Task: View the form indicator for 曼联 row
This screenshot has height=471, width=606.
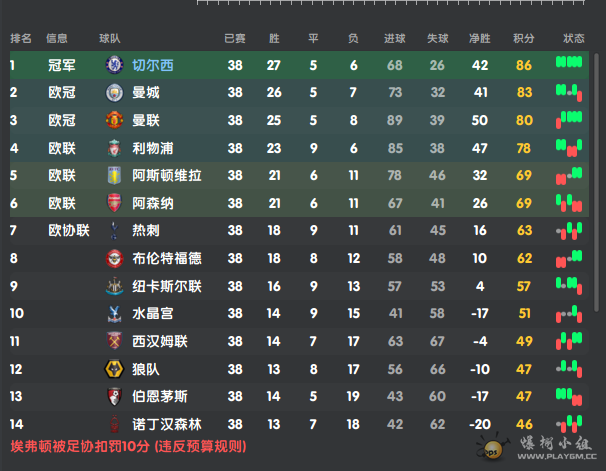Action: click(569, 120)
